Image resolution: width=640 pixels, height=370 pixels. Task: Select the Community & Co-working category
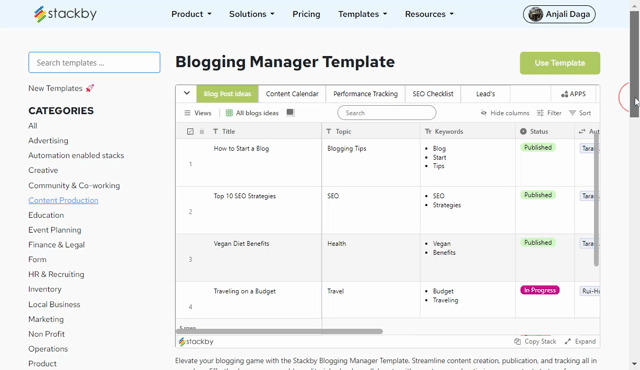point(74,185)
